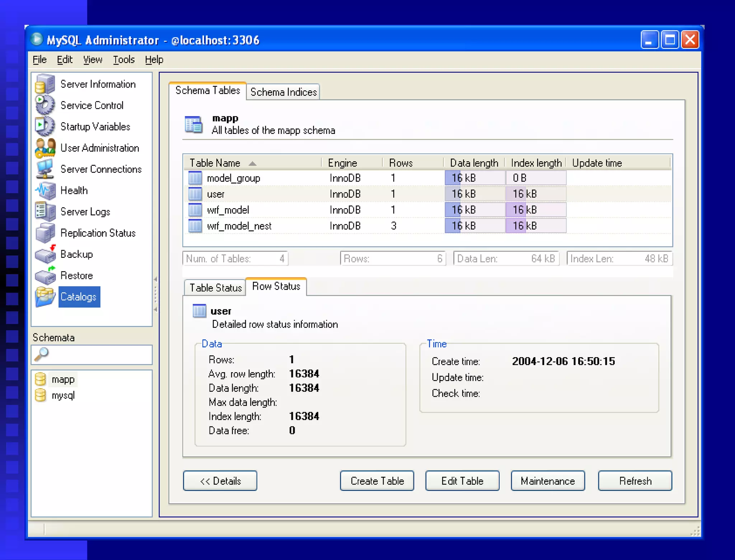Select the Health monitor icon

point(45,191)
